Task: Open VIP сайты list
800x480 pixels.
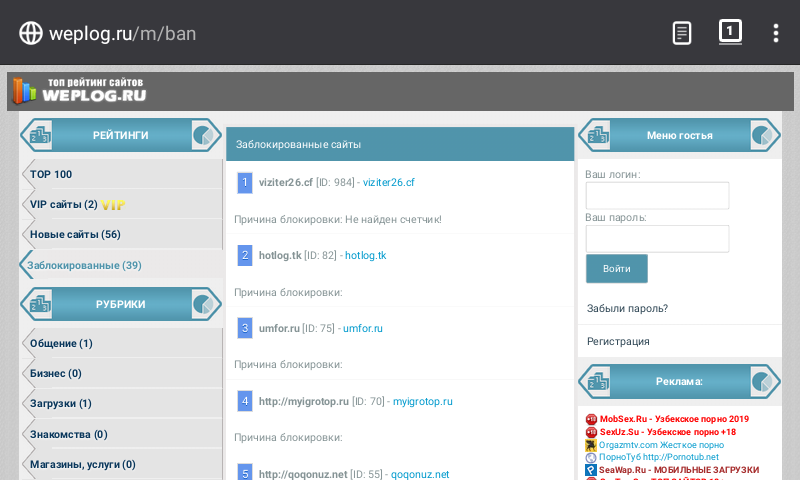Action: coord(64,205)
